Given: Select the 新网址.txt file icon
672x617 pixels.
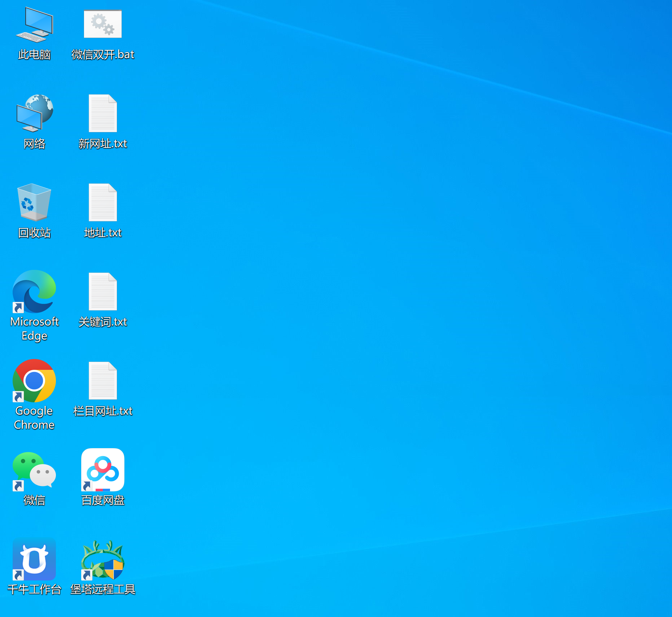Looking at the screenshot, I should [x=103, y=113].
